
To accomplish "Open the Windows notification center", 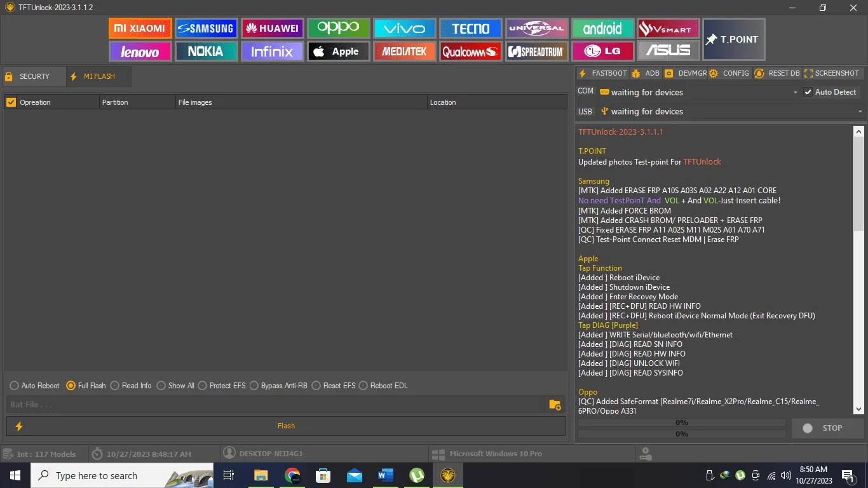I will [848, 475].
